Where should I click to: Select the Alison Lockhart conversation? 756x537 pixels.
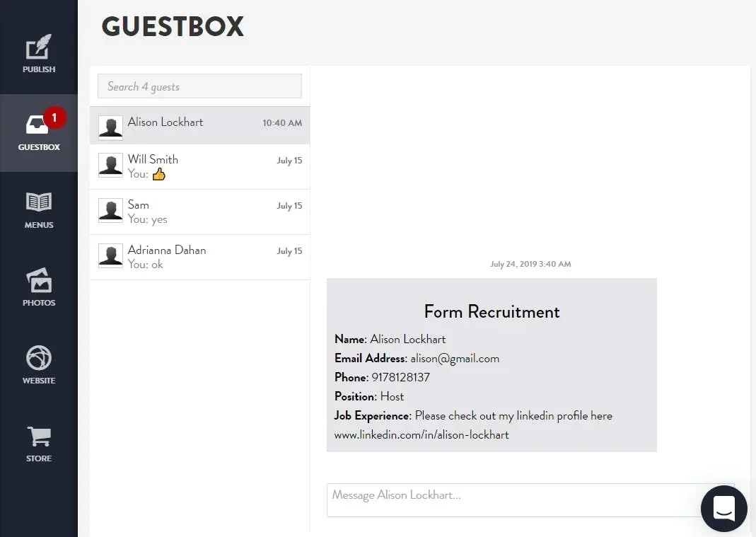click(199, 125)
